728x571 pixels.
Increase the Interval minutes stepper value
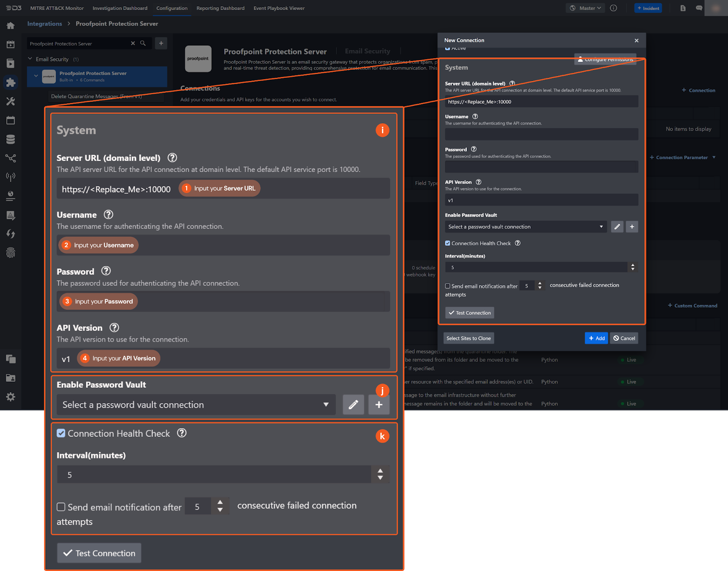click(x=632, y=265)
